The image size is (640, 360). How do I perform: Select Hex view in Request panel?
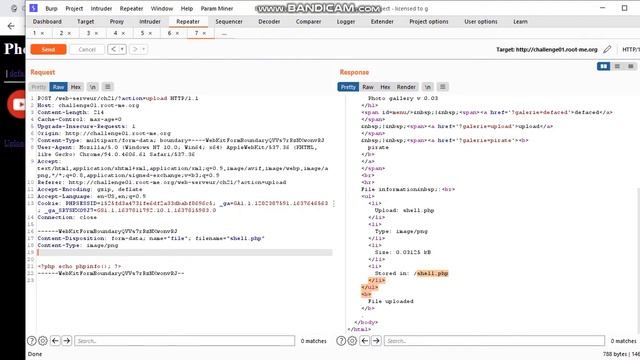coord(76,87)
